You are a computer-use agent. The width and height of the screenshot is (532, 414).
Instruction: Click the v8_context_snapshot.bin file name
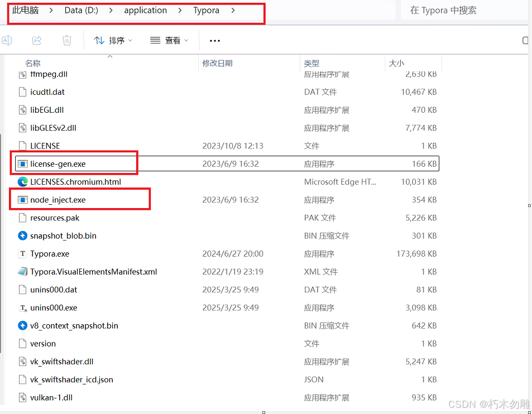[x=74, y=325]
